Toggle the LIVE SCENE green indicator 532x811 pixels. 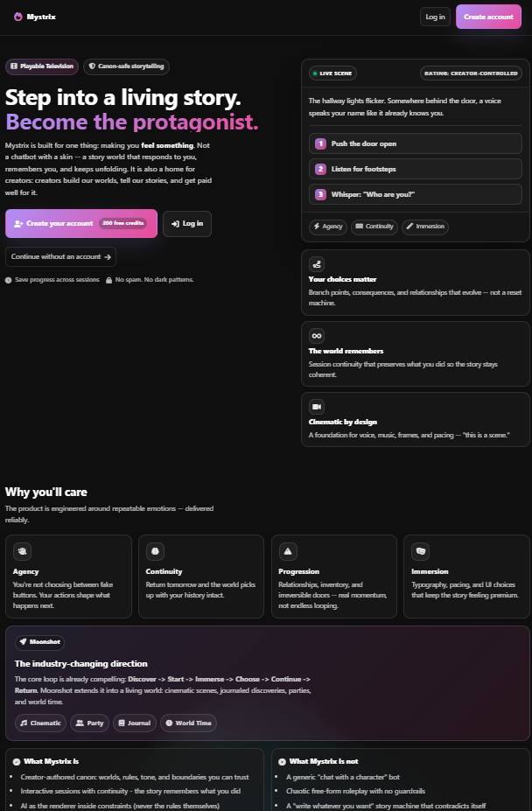[314, 73]
